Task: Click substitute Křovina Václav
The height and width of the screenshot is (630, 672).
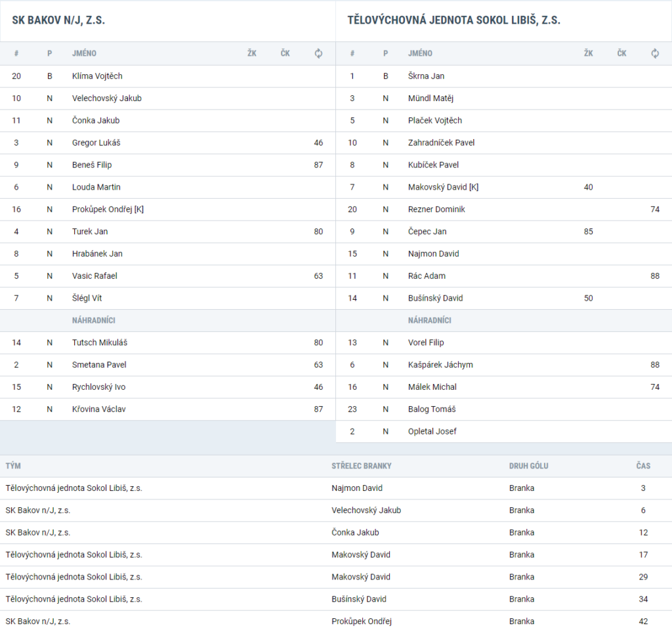Action: click(99, 409)
